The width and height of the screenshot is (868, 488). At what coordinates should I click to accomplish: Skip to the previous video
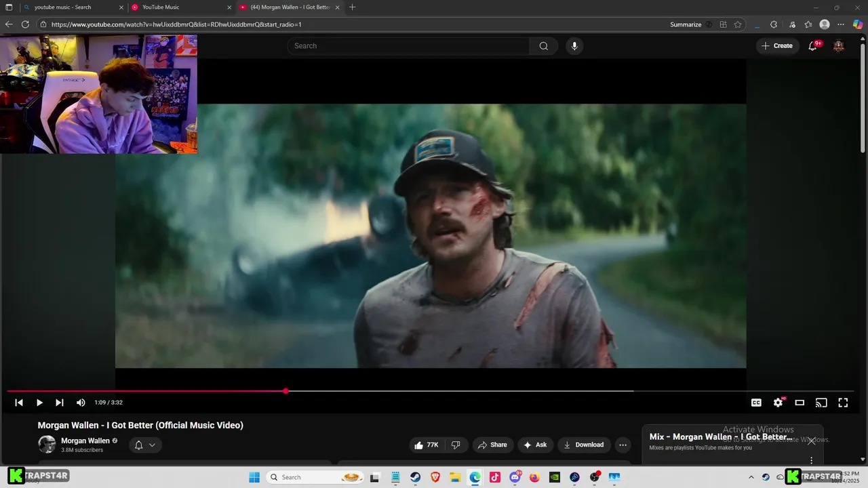click(19, 403)
